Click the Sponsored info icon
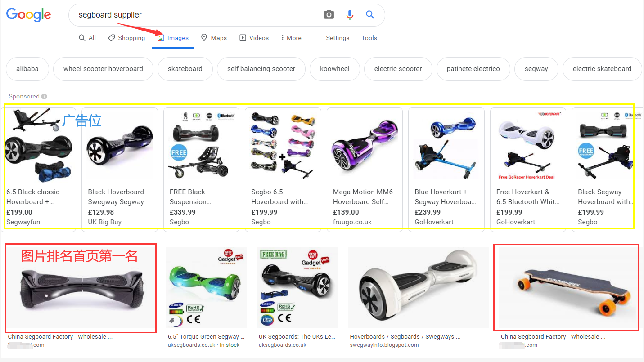Image resolution: width=644 pixels, height=362 pixels. tap(44, 96)
